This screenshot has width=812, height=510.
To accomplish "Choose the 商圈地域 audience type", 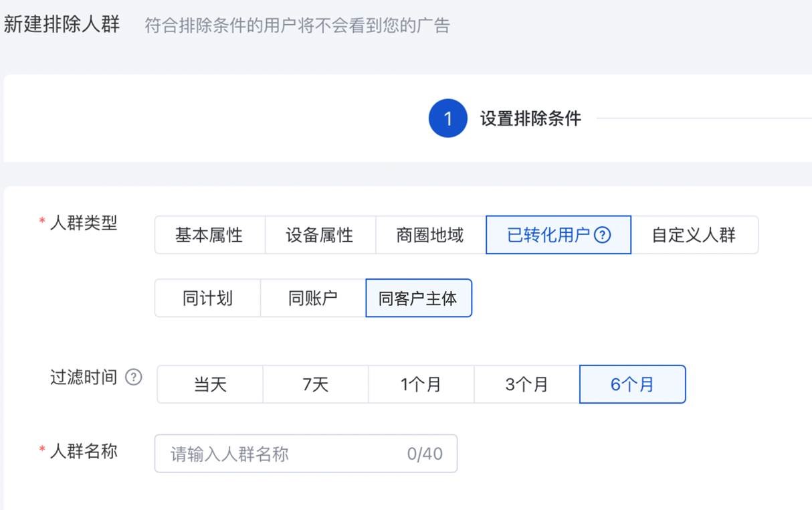I will pos(430,236).
